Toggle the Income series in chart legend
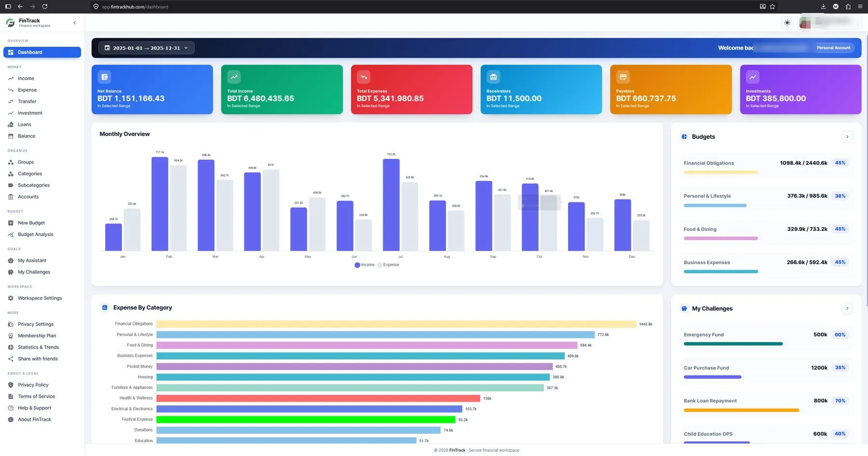Image resolution: width=868 pixels, height=456 pixels. tap(365, 265)
